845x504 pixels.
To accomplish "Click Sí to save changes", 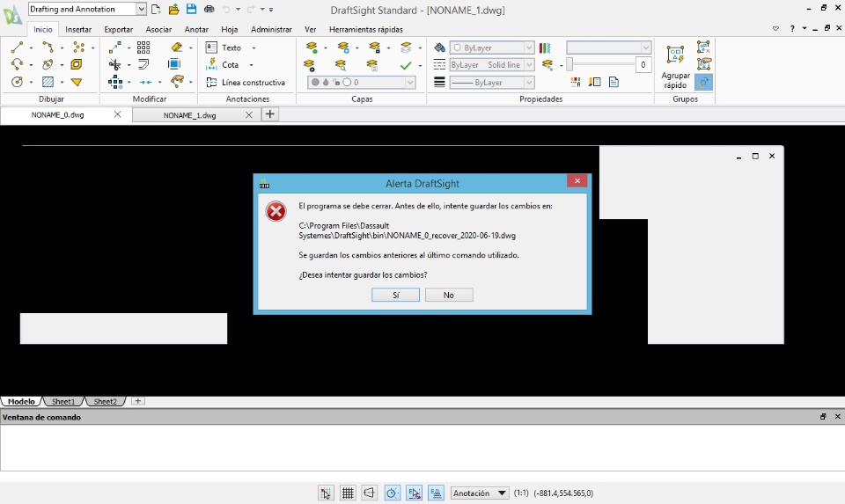I will pos(395,295).
